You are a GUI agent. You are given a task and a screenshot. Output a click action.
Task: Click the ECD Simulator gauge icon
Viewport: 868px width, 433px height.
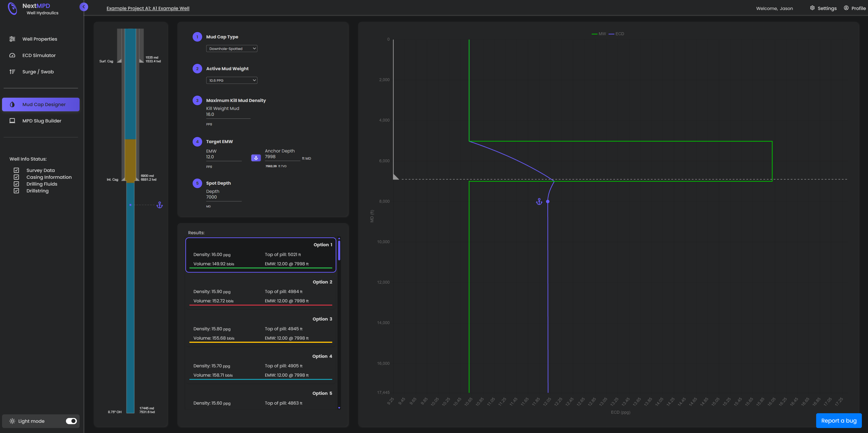[x=12, y=55]
